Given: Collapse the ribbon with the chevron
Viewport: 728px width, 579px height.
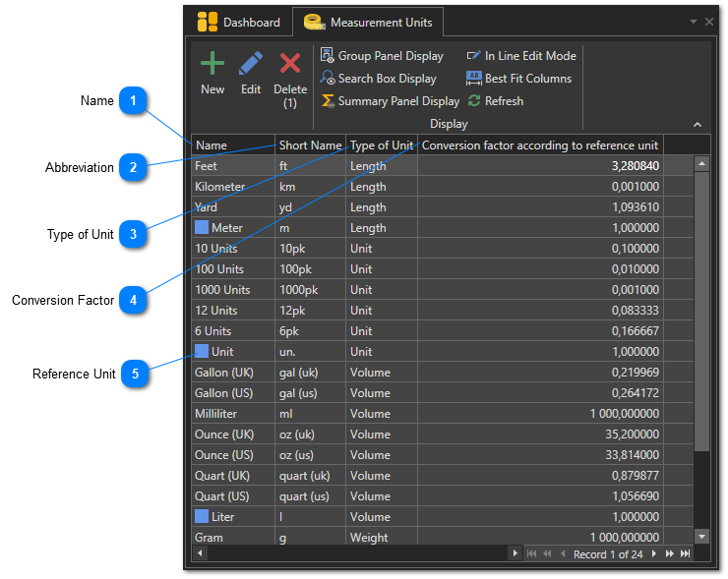Looking at the screenshot, I should click(x=698, y=125).
